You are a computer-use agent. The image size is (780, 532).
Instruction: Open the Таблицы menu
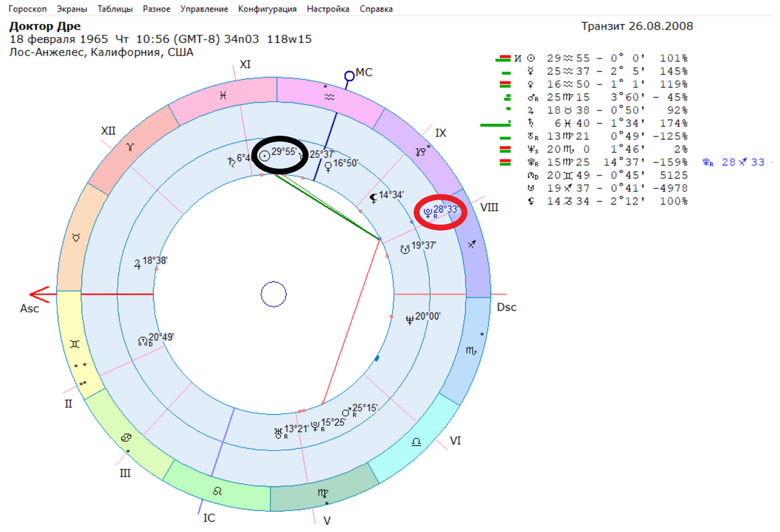[x=115, y=9]
